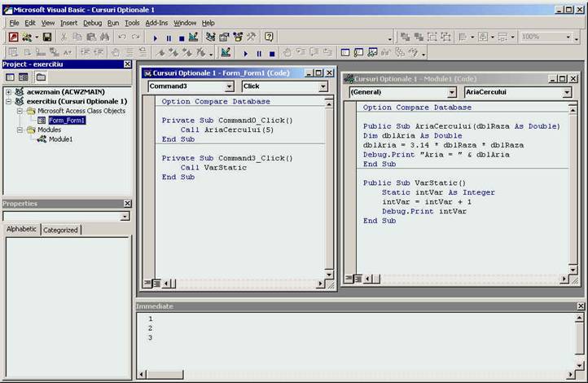Collapse the Modules folder node
This screenshot has height=383, width=588.
tap(20, 130)
